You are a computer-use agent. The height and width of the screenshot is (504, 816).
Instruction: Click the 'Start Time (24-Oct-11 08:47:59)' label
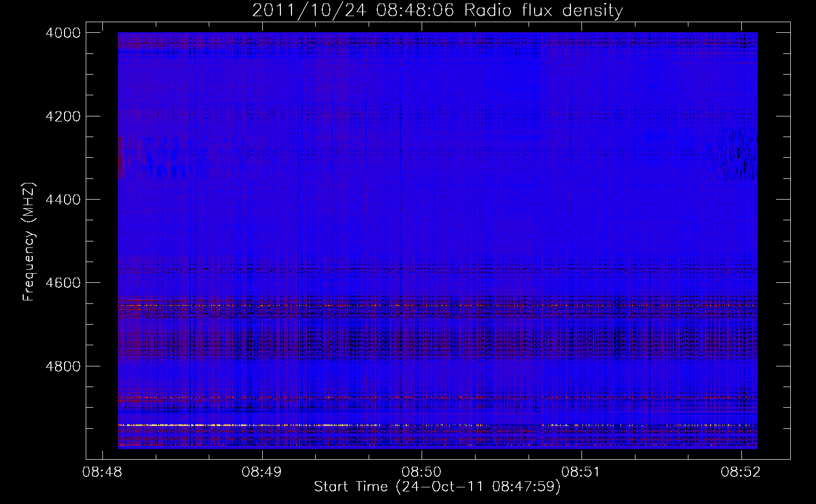[437, 487]
